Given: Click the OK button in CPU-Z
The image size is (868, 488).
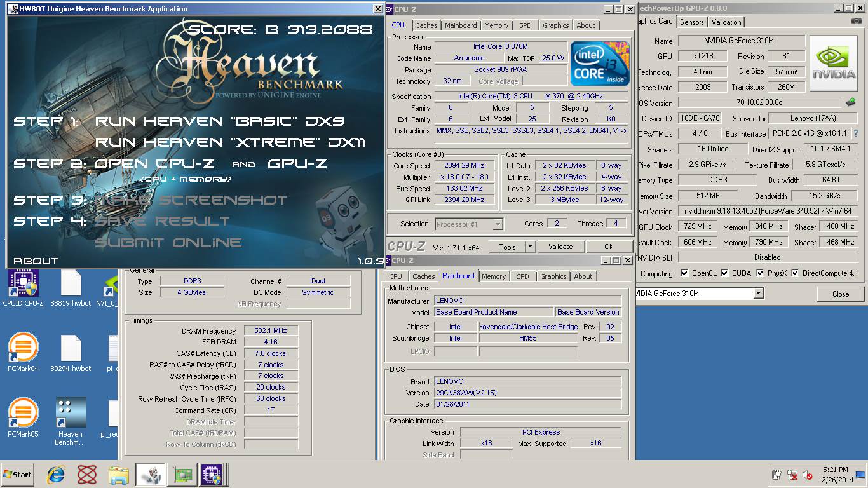Looking at the screenshot, I should [609, 247].
